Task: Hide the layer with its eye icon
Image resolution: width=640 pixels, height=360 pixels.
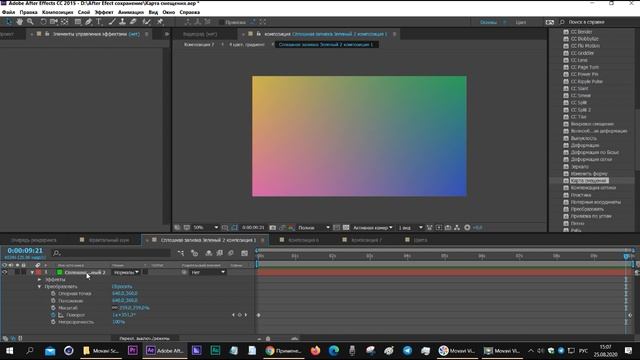Action: click(4, 272)
